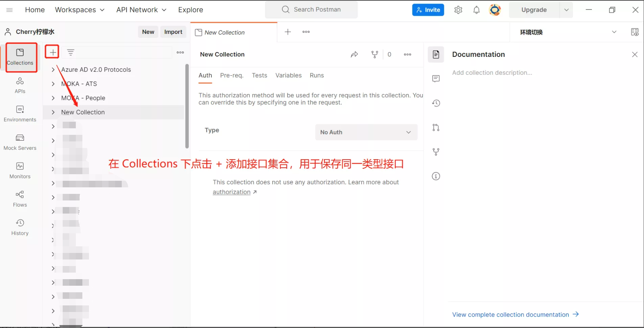644x328 pixels.
Task: Select the MOKA - People collection row
Action: click(114, 98)
